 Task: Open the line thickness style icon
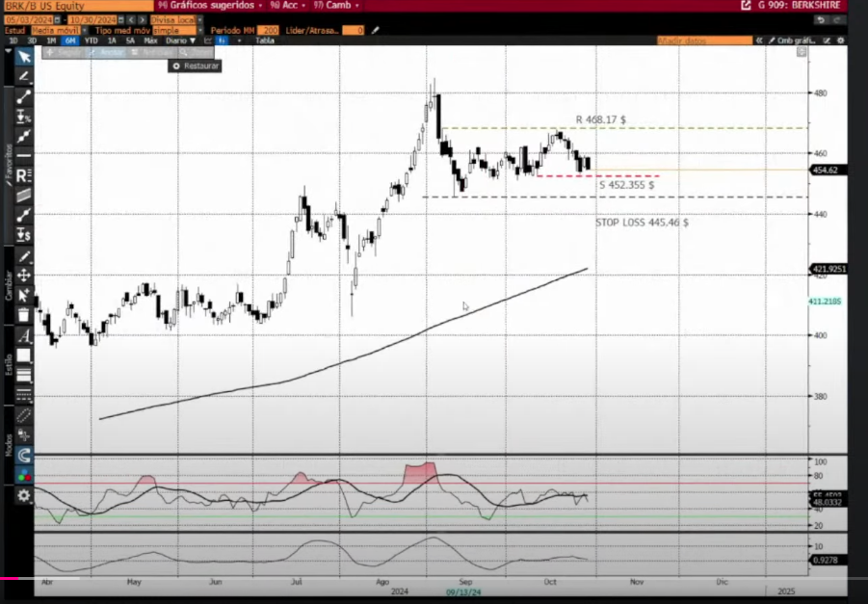(24, 376)
